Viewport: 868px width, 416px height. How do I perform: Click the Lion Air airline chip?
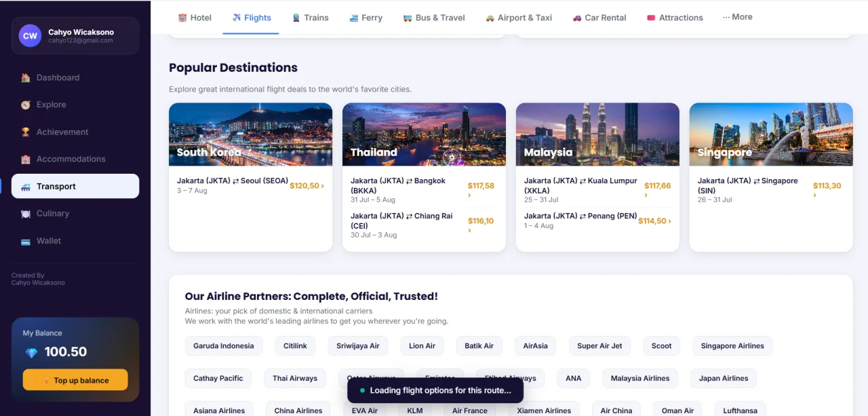(422, 346)
